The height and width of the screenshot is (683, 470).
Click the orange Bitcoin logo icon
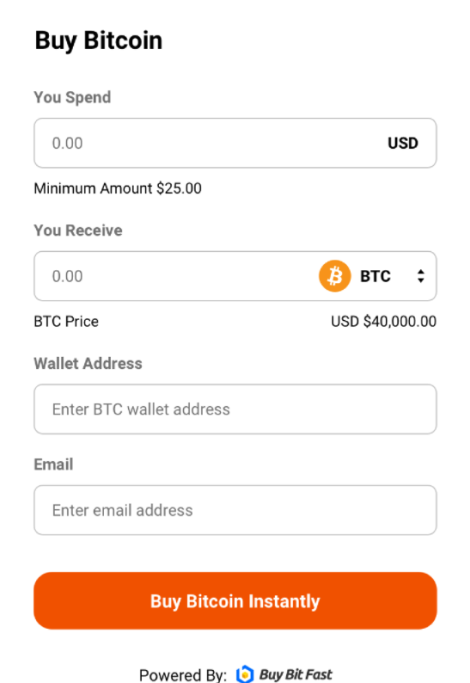tap(335, 276)
